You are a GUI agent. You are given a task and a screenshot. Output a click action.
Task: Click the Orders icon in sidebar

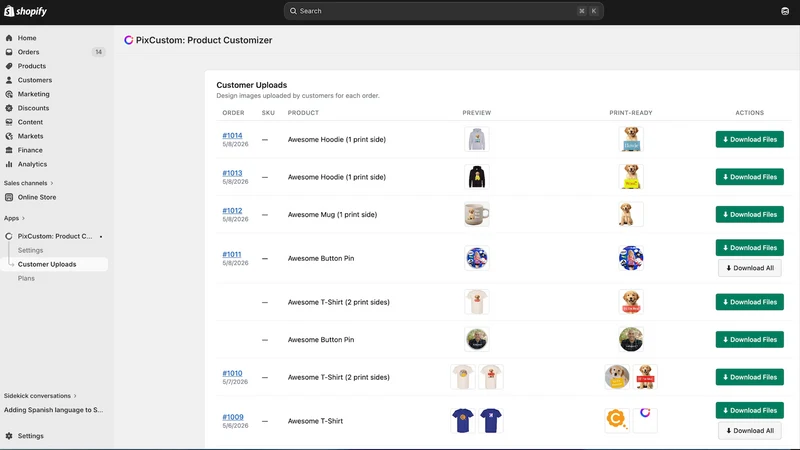9,52
